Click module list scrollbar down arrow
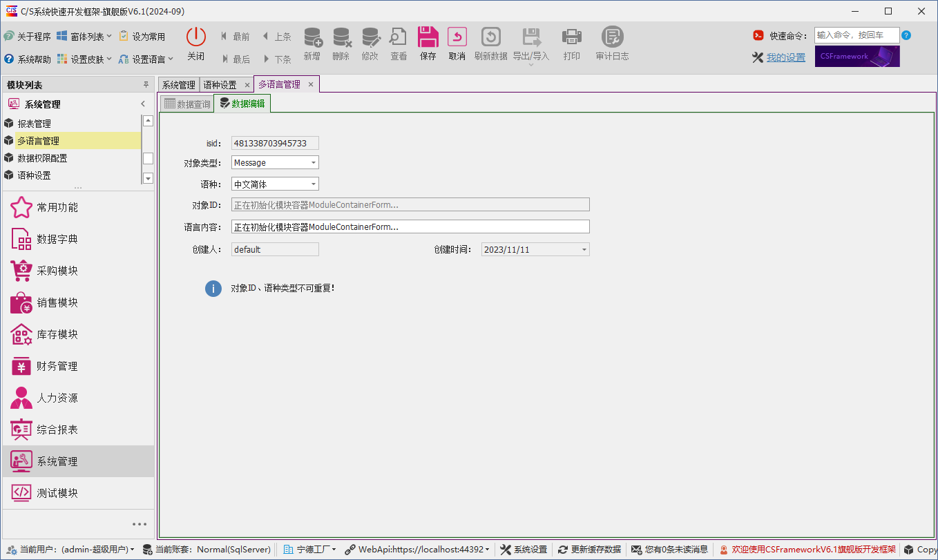938x560 pixels. click(x=148, y=178)
